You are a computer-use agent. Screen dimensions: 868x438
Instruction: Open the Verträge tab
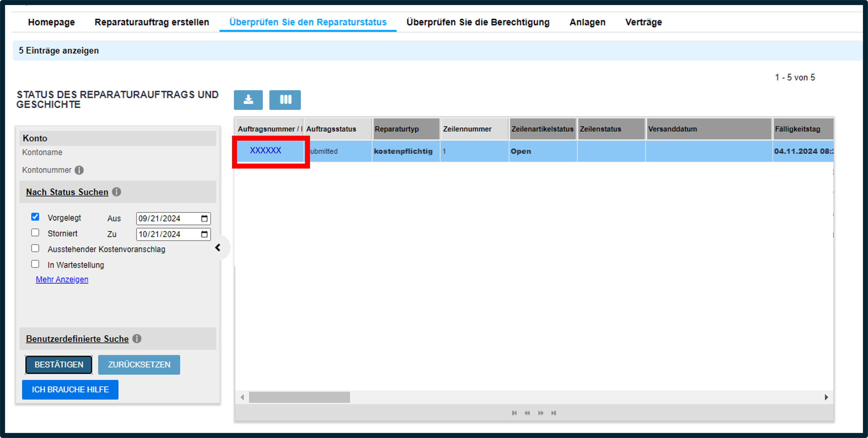tap(644, 22)
